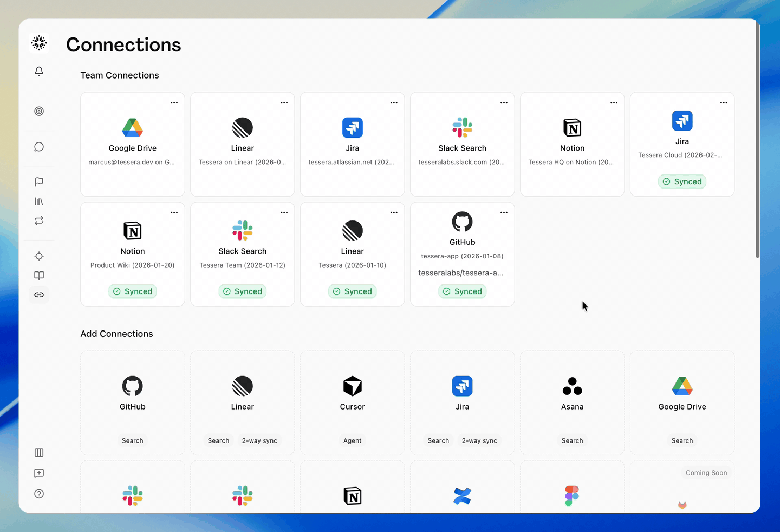
Task: Open the options menu on the Google Drive card
Action: click(174, 102)
